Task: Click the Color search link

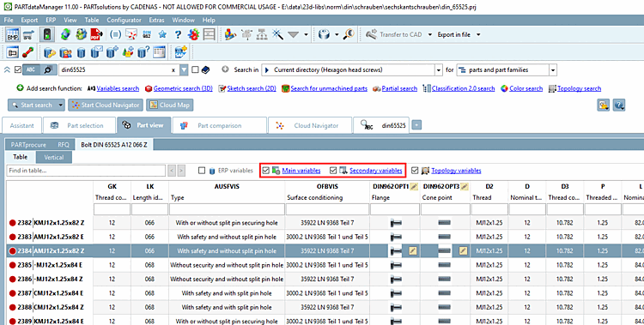Action: [x=526, y=88]
